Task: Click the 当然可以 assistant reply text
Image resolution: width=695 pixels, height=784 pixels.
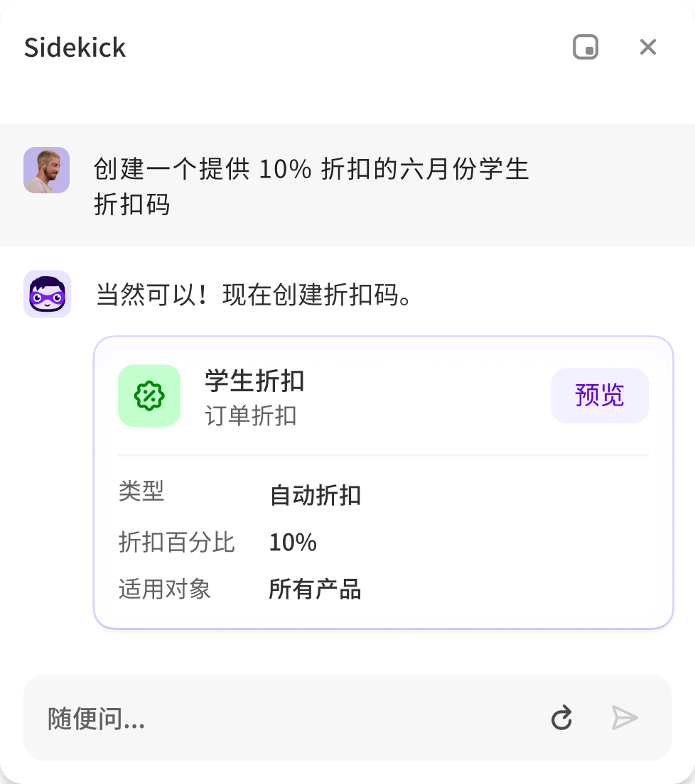Action: pyautogui.click(x=254, y=295)
